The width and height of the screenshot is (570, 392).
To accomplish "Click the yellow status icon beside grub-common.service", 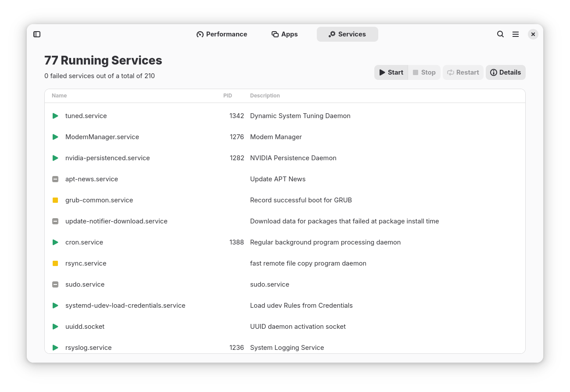I will tap(55, 200).
